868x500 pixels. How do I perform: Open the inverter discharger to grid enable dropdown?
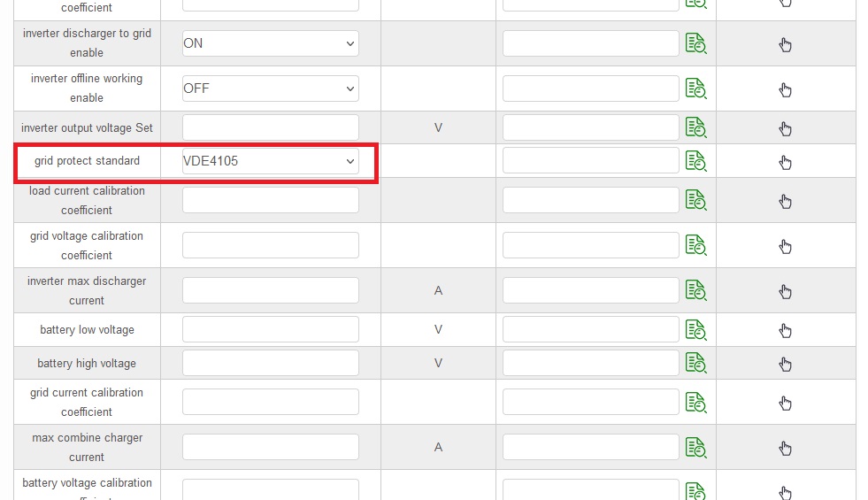pos(270,43)
